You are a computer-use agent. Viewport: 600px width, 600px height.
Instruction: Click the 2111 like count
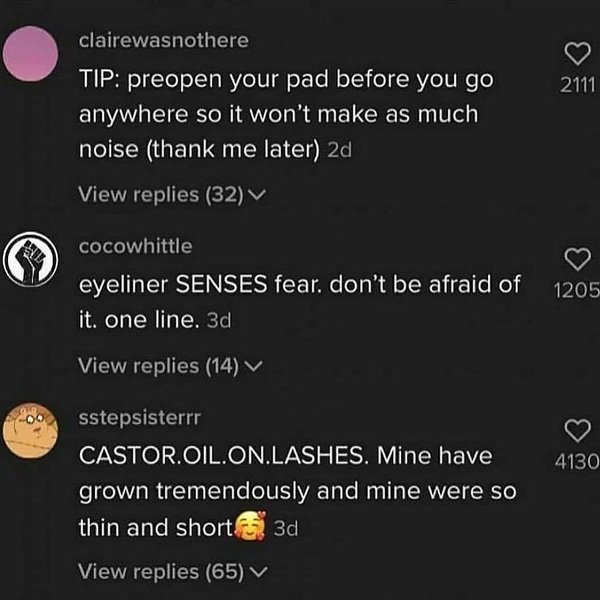click(x=578, y=85)
